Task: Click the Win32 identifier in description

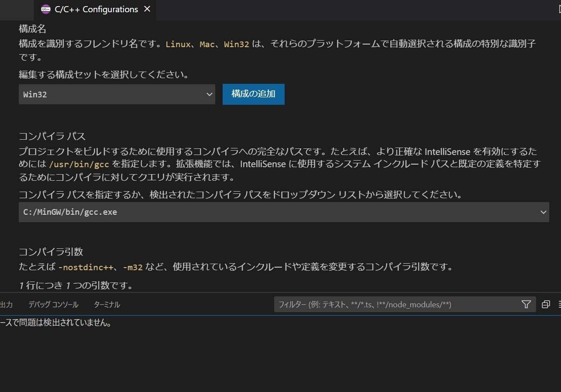Action: (237, 44)
